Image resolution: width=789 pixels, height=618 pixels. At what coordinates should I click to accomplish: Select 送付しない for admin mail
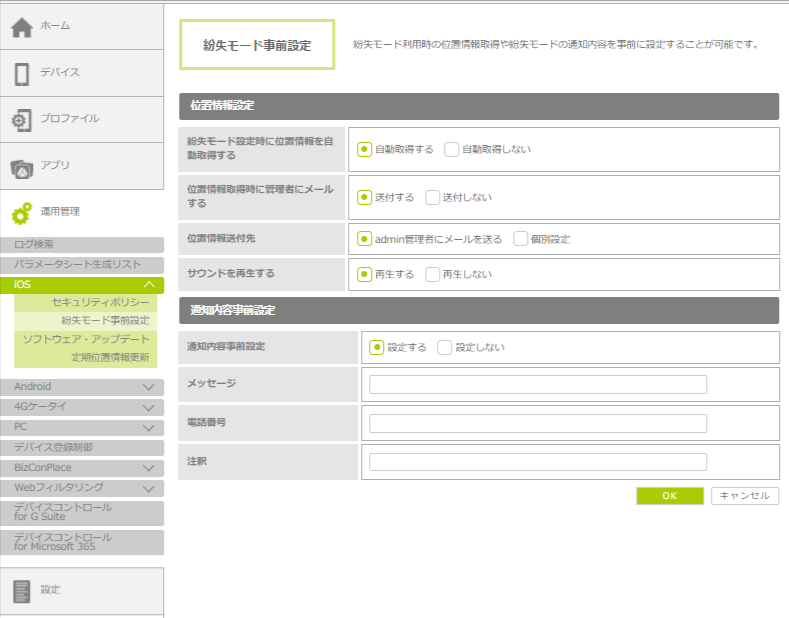coord(433,197)
